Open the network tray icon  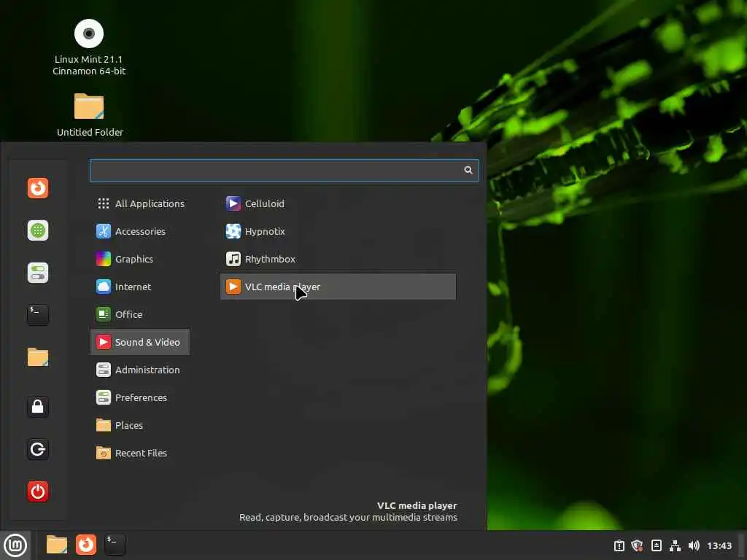(675, 545)
